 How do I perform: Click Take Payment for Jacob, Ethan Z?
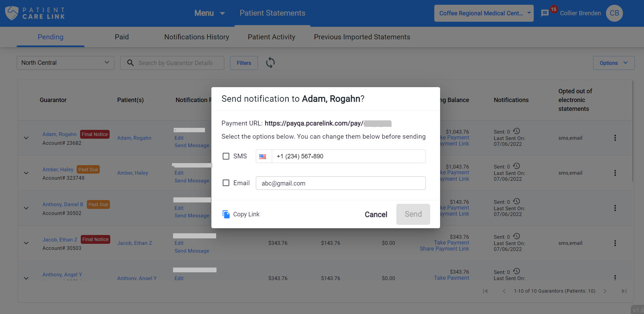pyautogui.click(x=452, y=243)
